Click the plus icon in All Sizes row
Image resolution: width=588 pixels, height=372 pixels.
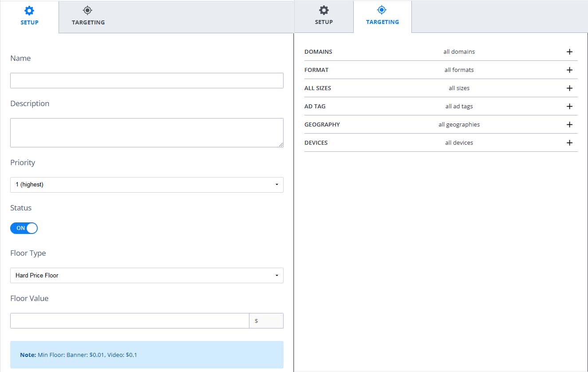point(569,88)
